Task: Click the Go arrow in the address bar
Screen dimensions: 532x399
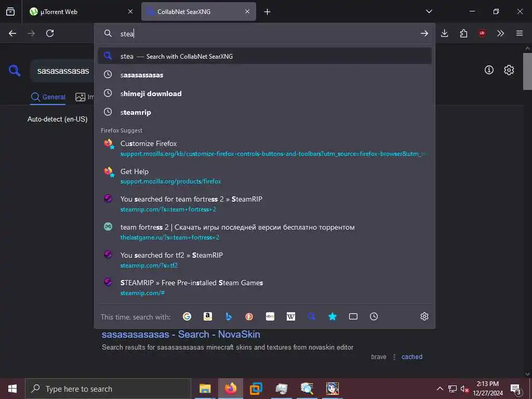Action: 424,33
